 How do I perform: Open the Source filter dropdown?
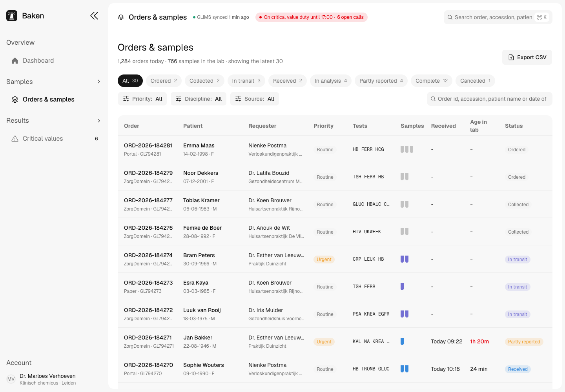(255, 99)
